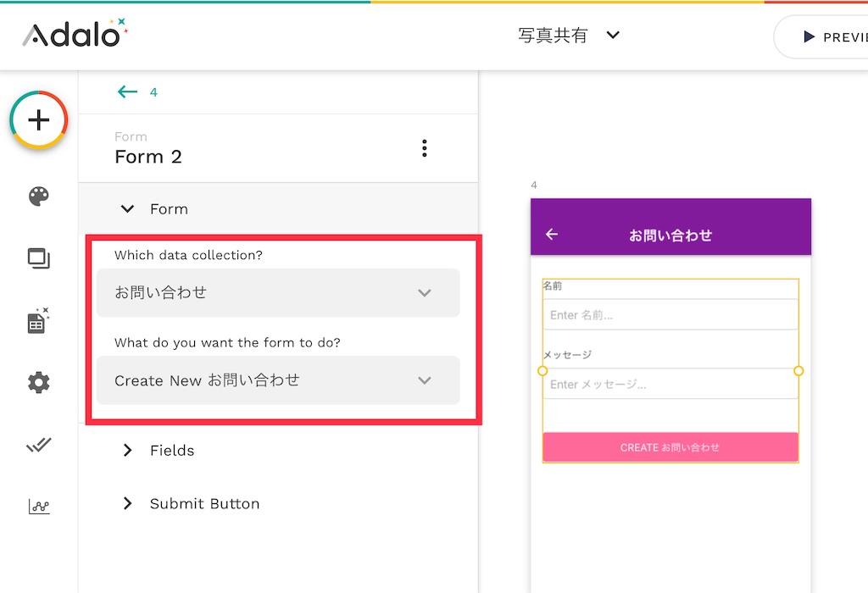Click the pink CREATE お問い合わせ button
This screenshot has height=593, width=868.
(x=670, y=447)
